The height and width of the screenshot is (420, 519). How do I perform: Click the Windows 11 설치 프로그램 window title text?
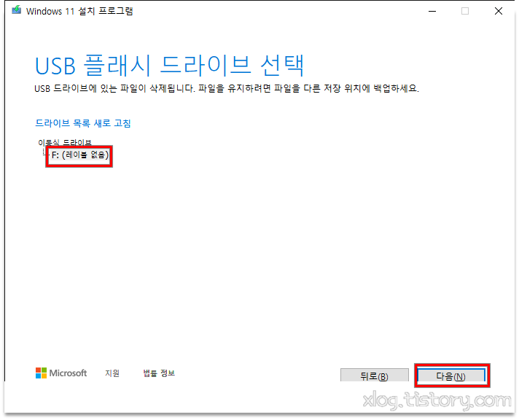(79, 11)
